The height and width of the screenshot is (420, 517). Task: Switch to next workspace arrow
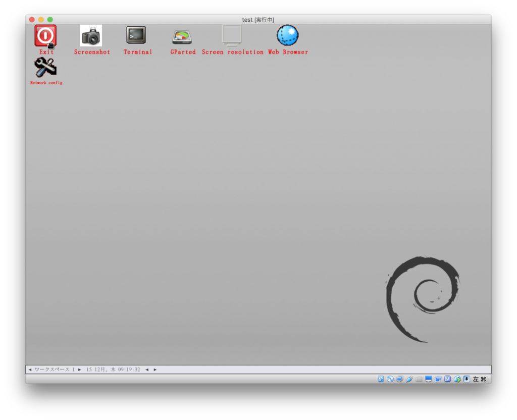(79, 370)
